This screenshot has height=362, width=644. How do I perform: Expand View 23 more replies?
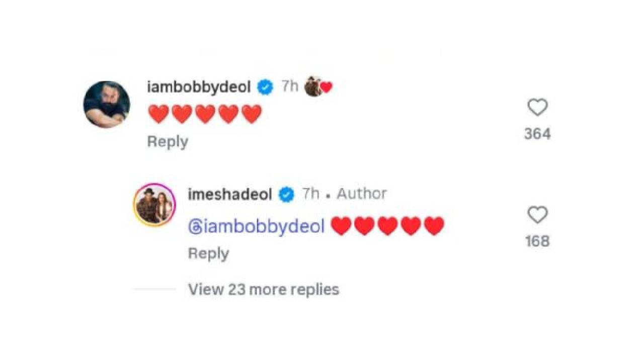(264, 290)
